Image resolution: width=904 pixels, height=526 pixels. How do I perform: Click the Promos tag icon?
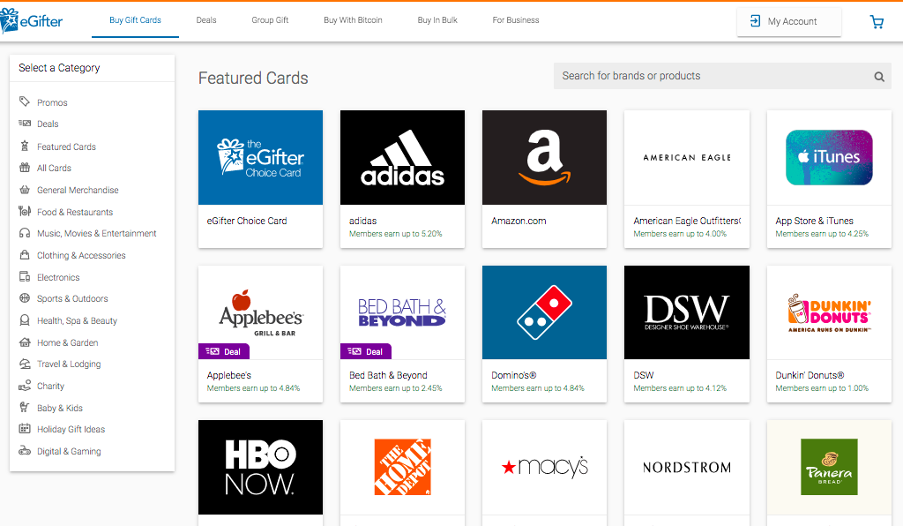(x=24, y=102)
